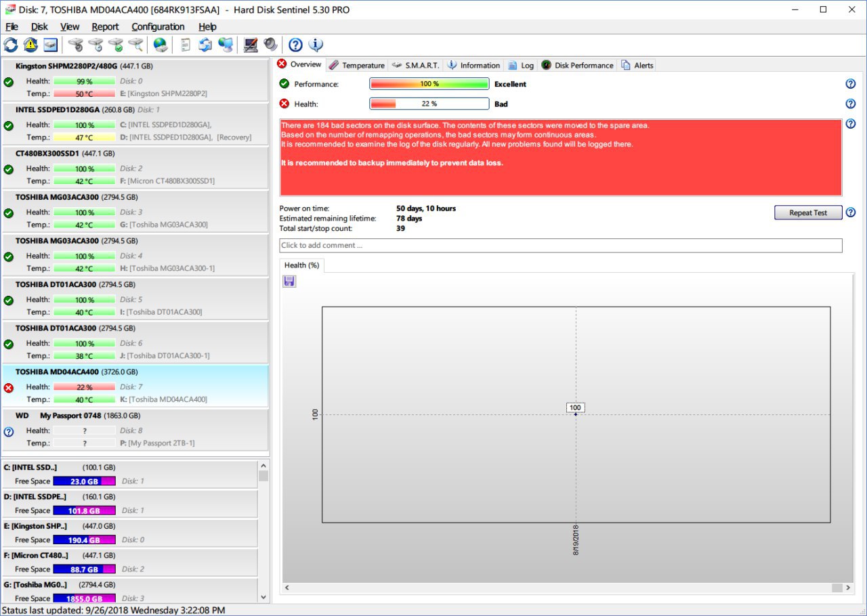Click the globe with disk toolbar icon
This screenshot has height=616, width=867.
pos(161,45)
